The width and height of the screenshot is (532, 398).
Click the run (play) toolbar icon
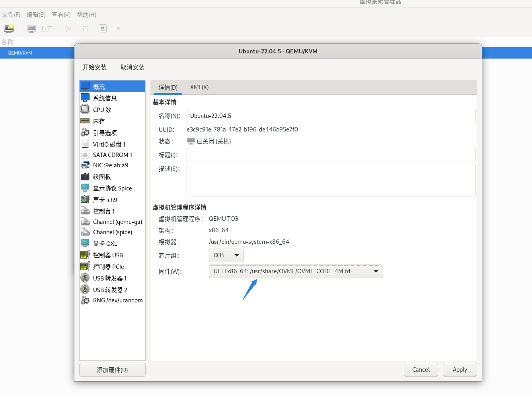pos(68,29)
